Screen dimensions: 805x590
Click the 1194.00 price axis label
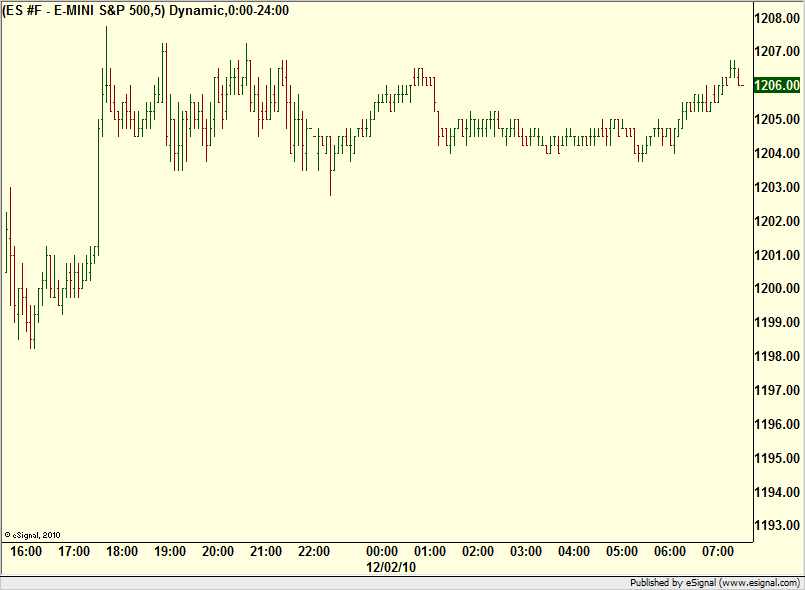(x=777, y=492)
